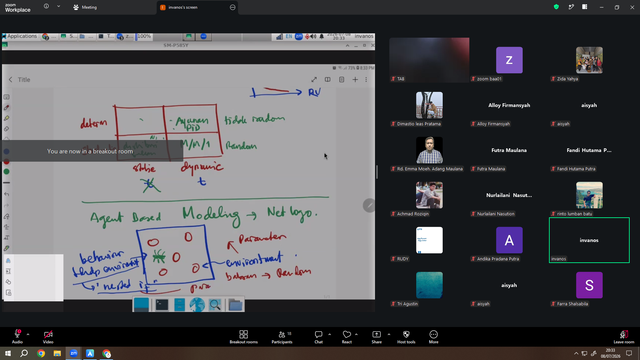Open the Participants list
The height and width of the screenshot is (360, 640).
pos(282,337)
